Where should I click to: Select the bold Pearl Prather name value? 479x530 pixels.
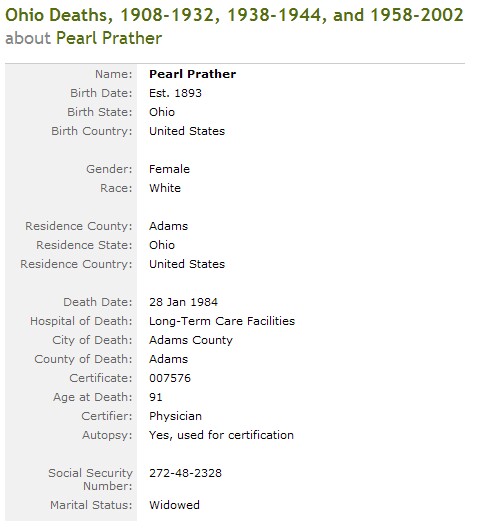tap(193, 74)
